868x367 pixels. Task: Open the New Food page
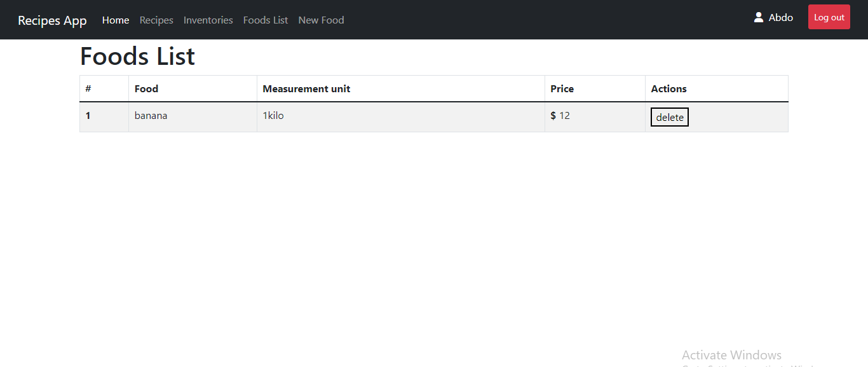coord(321,20)
